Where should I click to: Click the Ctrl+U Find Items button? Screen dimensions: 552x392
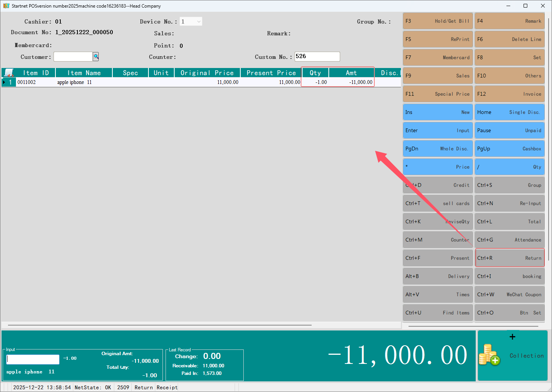pyautogui.click(x=437, y=313)
